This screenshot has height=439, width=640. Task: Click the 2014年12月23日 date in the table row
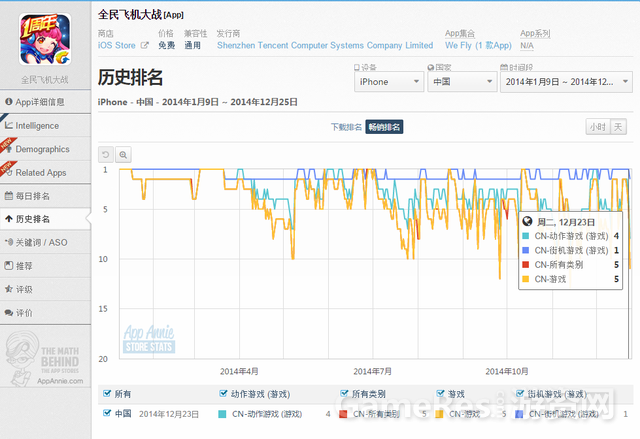(x=169, y=414)
